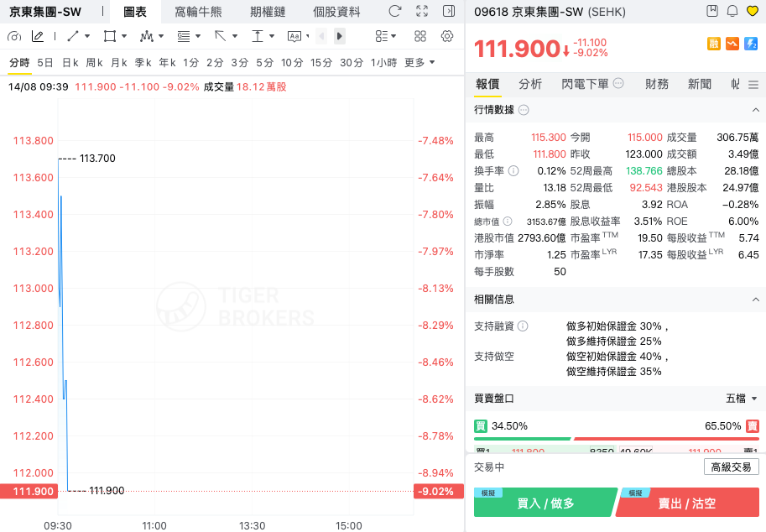This screenshot has height=532, width=766.
Task: Set a price alert bell
Action: click(x=732, y=11)
